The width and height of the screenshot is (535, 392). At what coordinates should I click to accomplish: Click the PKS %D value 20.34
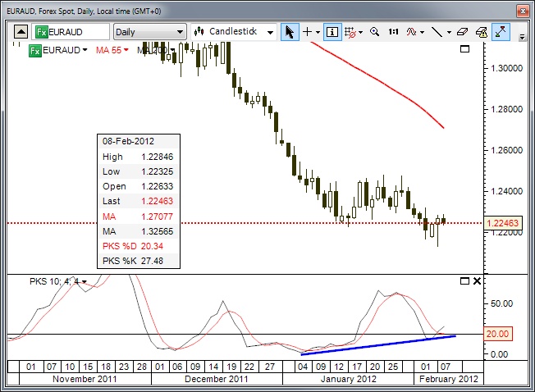coord(152,246)
